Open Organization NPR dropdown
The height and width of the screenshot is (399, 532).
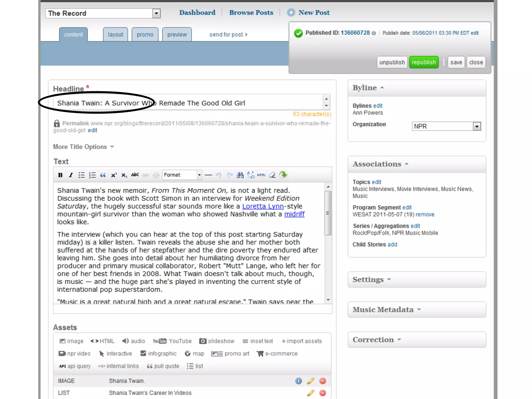[x=477, y=126]
